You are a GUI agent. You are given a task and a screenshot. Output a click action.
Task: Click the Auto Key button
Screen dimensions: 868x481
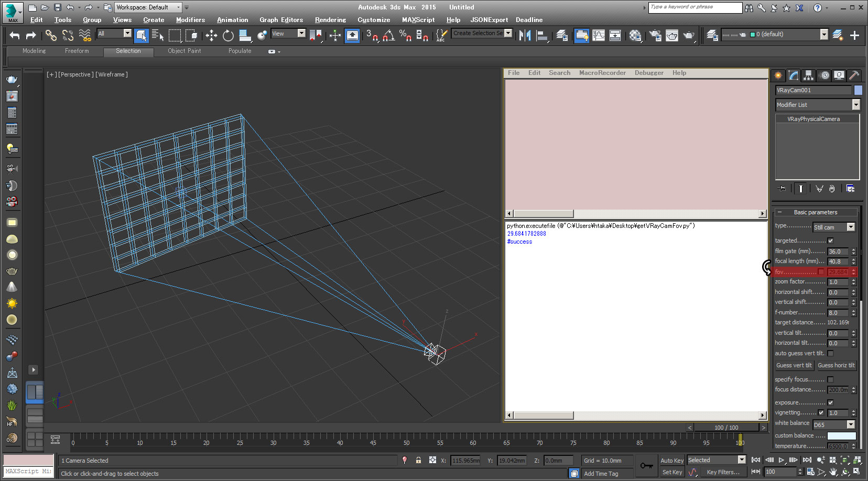pos(672,461)
